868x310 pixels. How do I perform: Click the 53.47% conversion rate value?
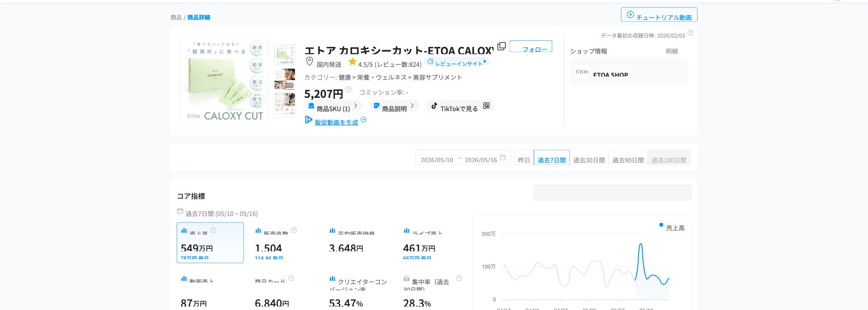pos(346,303)
